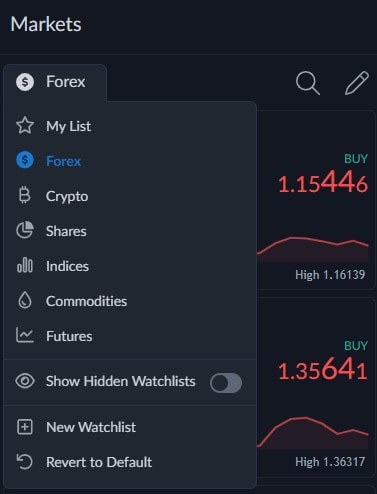Click the BUY price 1.35641
The width and height of the screenshot is (377, 494).
323,370
